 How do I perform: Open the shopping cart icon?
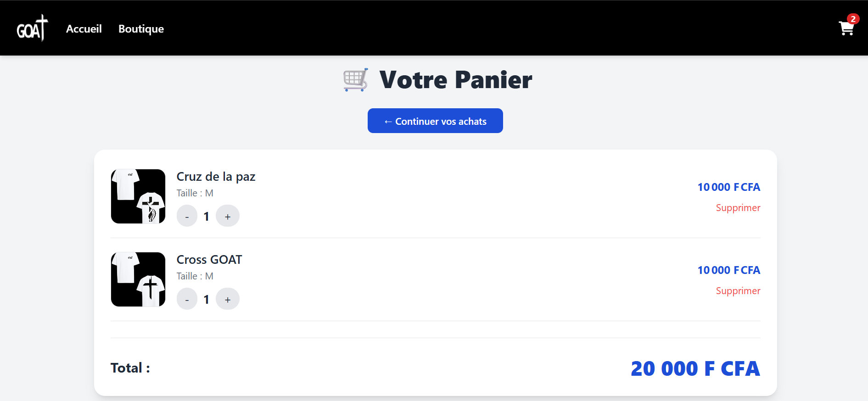(x=846, y=29)
